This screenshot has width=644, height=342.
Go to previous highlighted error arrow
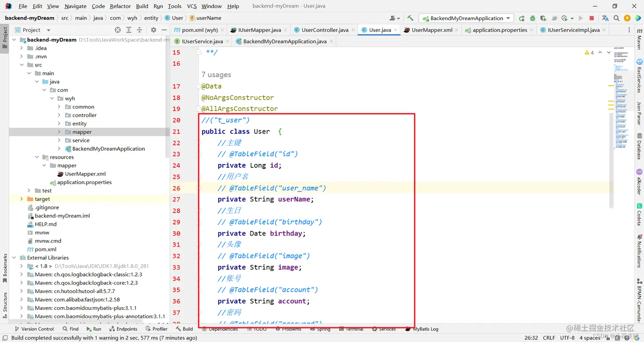tap(600, 52)
